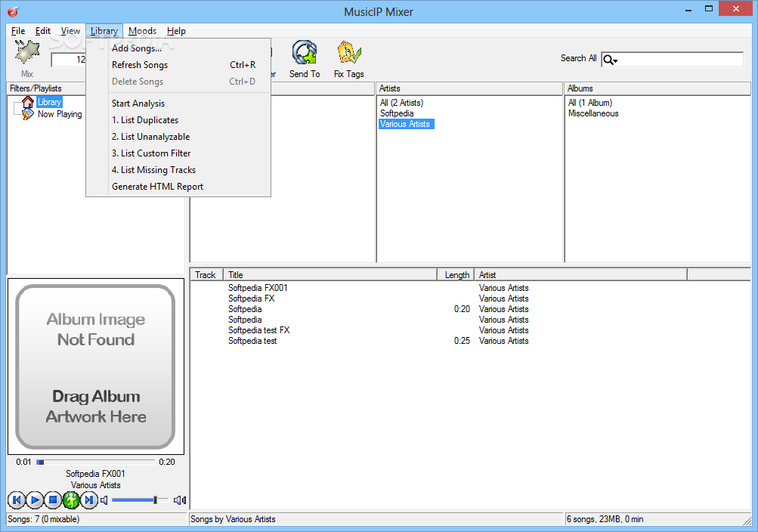The height and width of the screenshot is (532, 758).
Task: Click the Fix Tags toolbar icon
Action: click(349, 53)
